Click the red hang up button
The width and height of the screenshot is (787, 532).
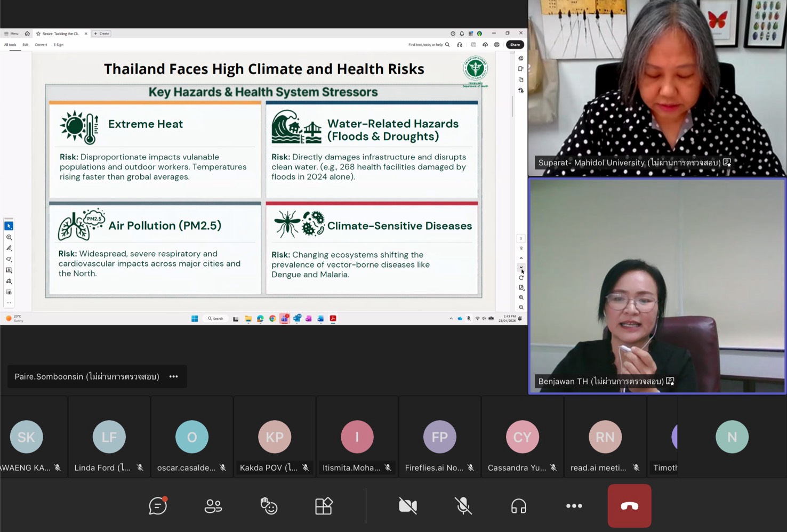[x=629, y=506]
